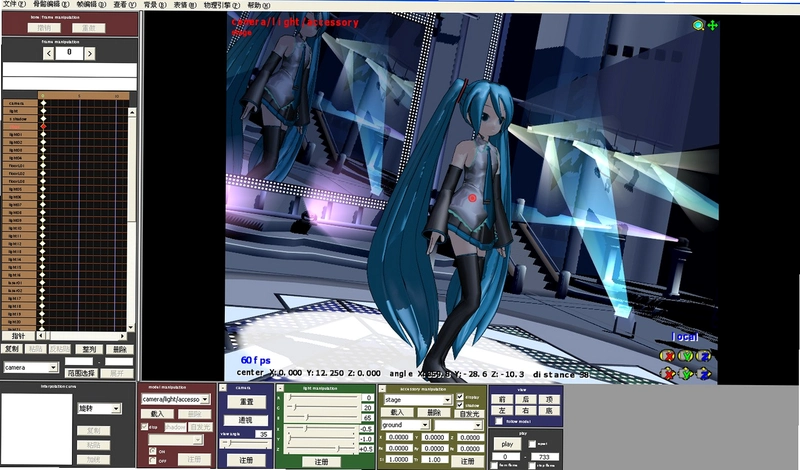Toggle the accessory display checkbox
The image size is (800, 470).
tap(460, 397)
